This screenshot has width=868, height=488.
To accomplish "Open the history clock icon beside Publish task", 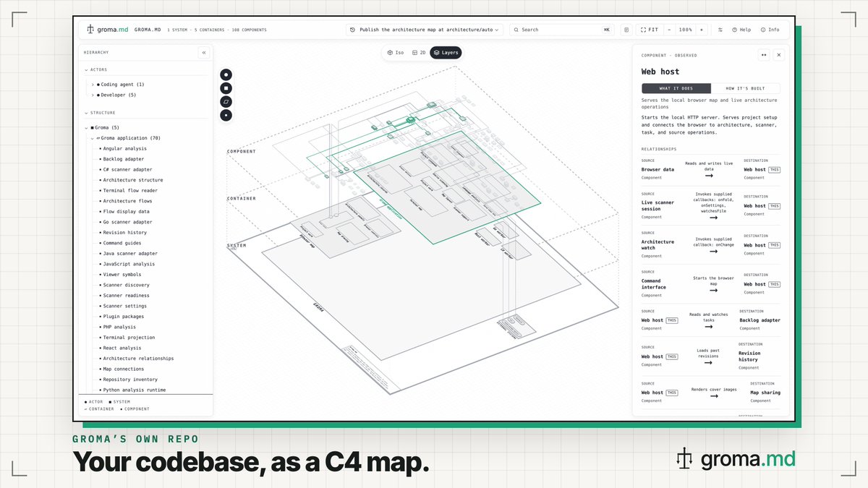I will pos(352,30).
